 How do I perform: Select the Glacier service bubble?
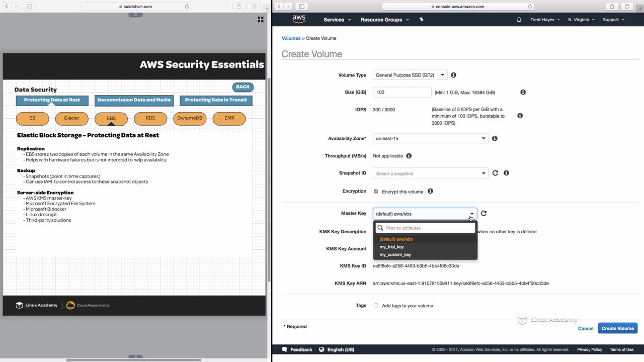pyautogui.click(x=72, y=118)
